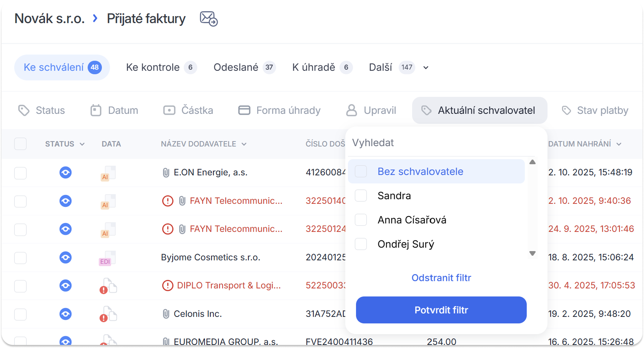The height and width of the screenshot is (348, 644).
Task: Click the Odstranit filtr link
Action: 441,278
